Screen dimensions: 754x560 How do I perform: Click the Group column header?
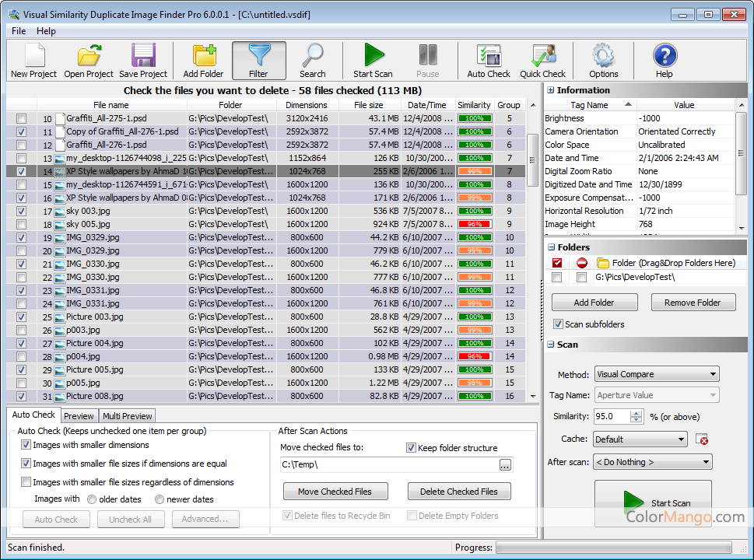point(509,105)
